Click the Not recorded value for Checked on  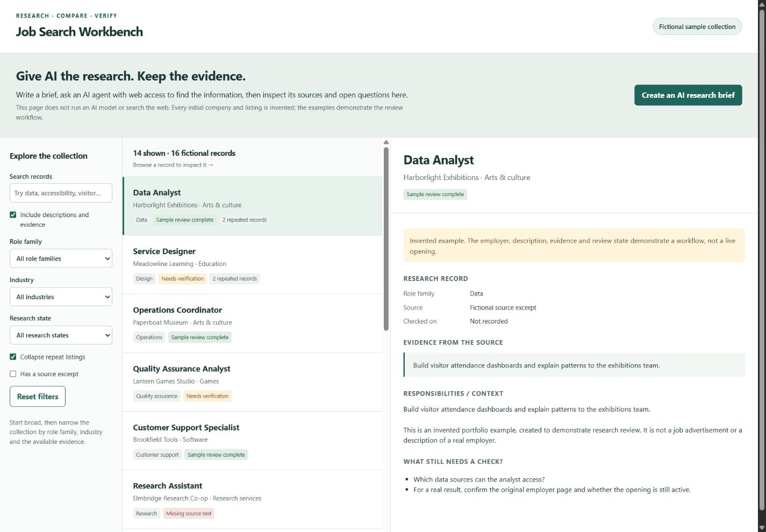pos(489,321)
